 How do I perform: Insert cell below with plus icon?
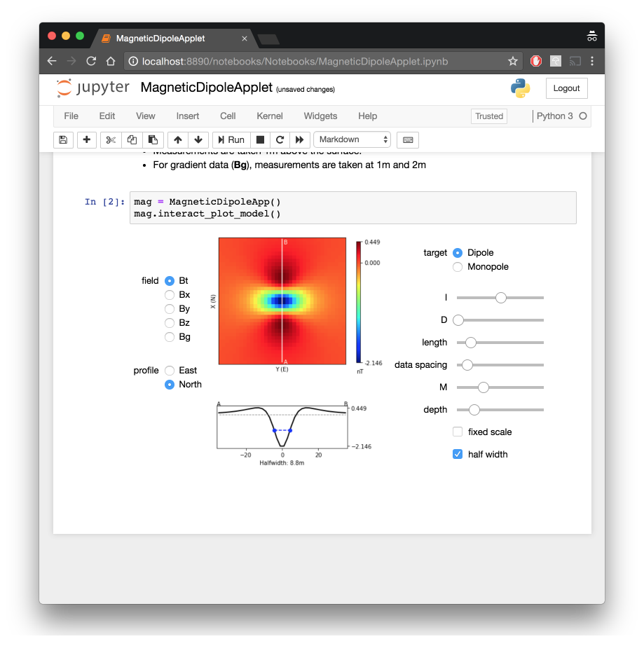[x=87, y=140]
